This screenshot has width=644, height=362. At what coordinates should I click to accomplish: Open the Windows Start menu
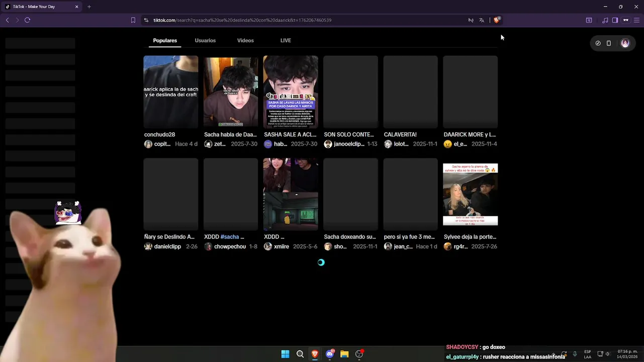pyautogui.click(x=285, y=354)
